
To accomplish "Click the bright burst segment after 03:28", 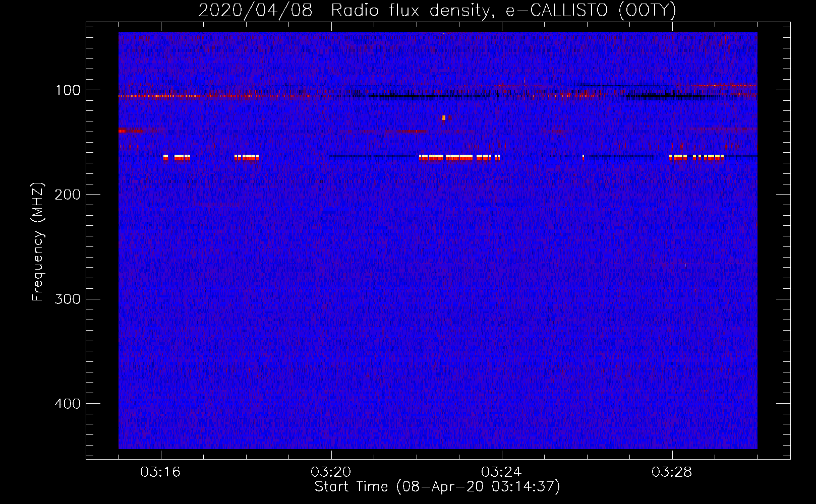I will [x=696, y=157].
